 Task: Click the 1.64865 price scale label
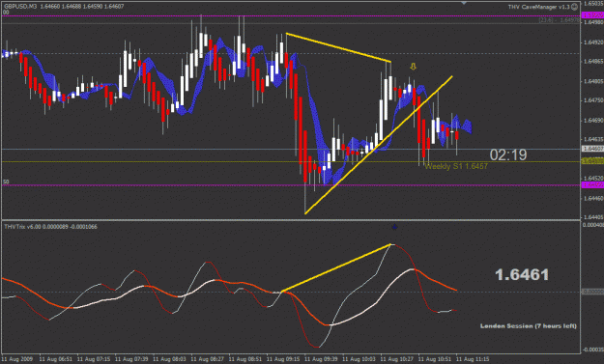(x=593, y=61)
